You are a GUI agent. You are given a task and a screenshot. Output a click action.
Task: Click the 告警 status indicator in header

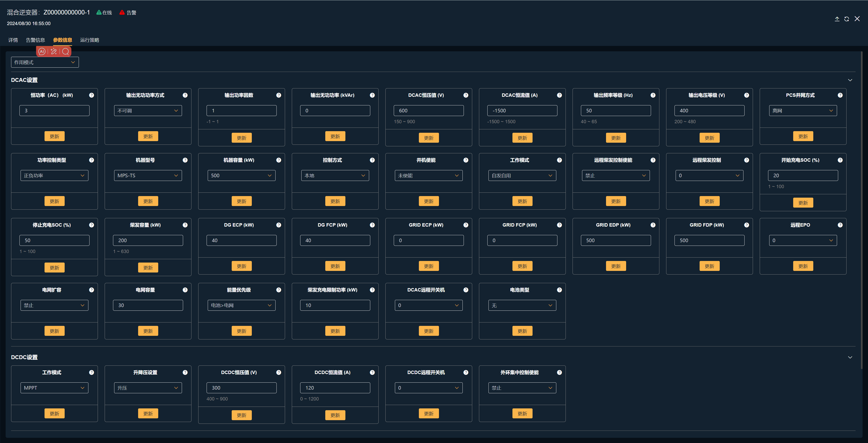128,12
